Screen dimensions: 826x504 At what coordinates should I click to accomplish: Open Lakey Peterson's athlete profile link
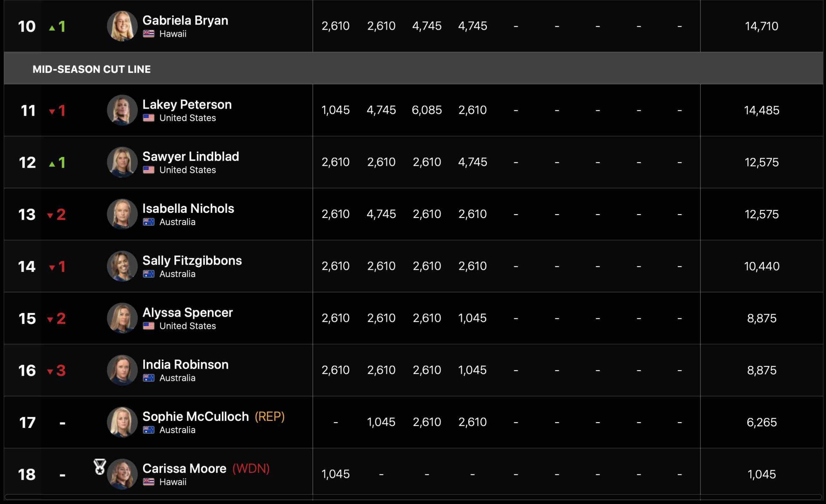[187, 104]
